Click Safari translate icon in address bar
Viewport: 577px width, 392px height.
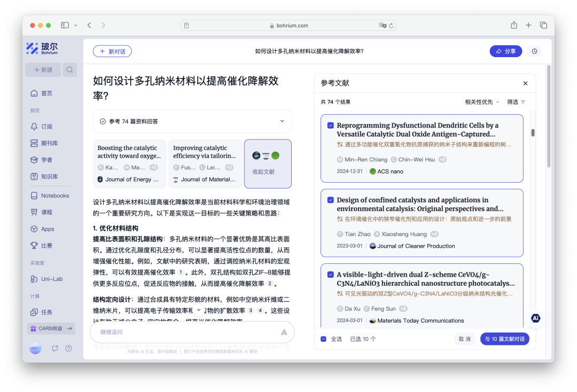click(383, 26)
